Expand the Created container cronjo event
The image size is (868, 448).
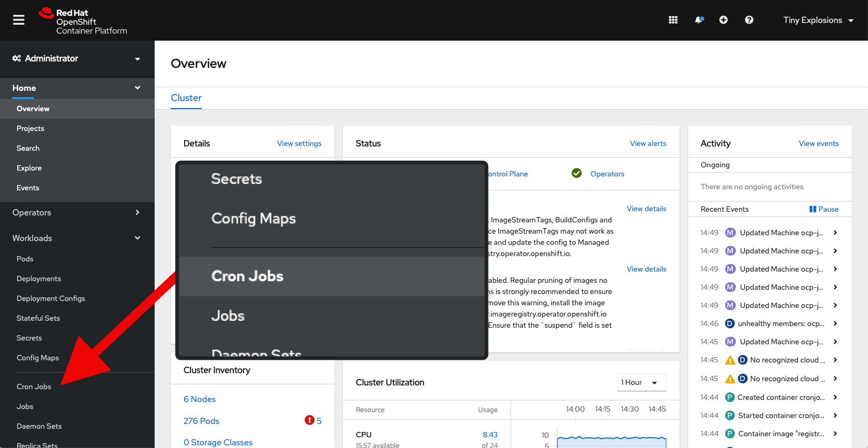point(835,397)
